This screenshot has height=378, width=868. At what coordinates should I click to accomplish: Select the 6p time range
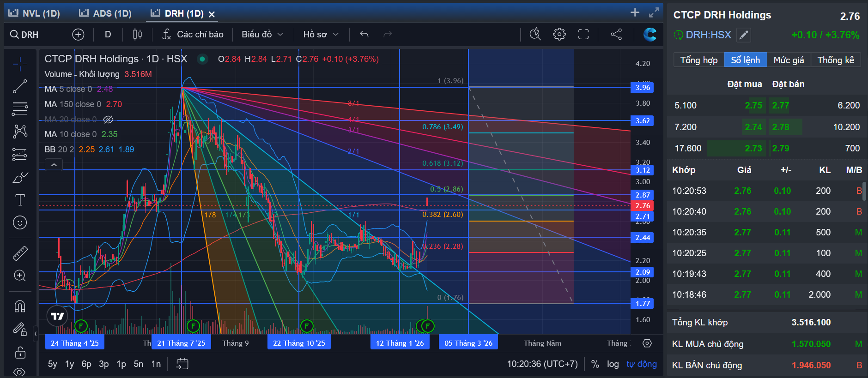click(86, 364)
